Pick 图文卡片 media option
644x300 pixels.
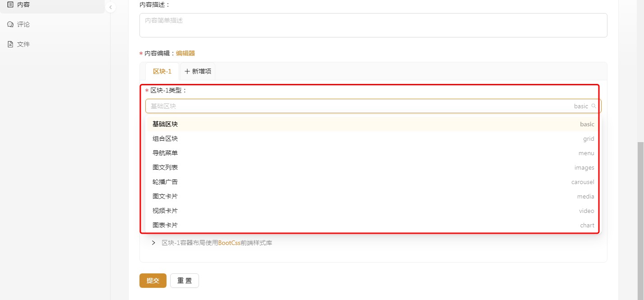pyautogui.click(x=165, y=196)
